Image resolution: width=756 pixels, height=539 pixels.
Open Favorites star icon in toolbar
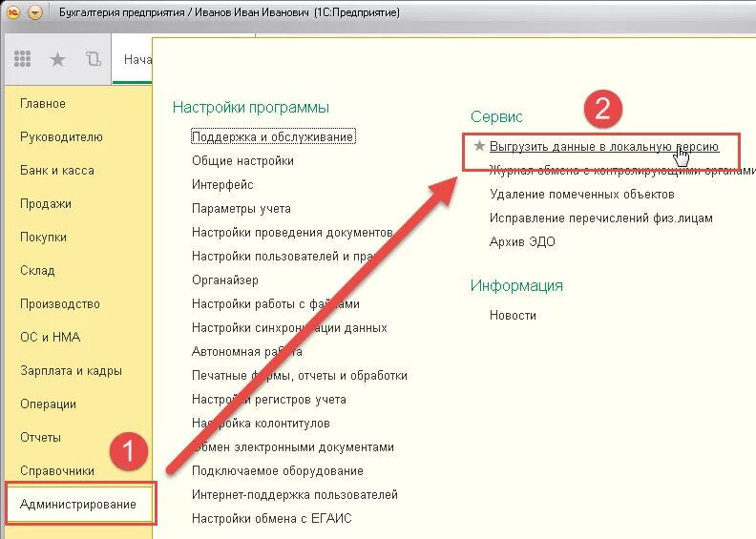point(58,59)
